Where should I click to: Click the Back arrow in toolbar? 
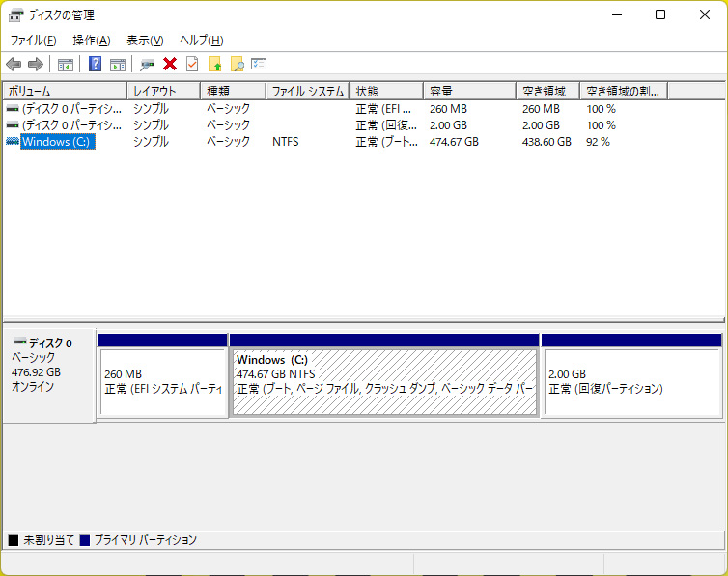(x=14, y=64)
